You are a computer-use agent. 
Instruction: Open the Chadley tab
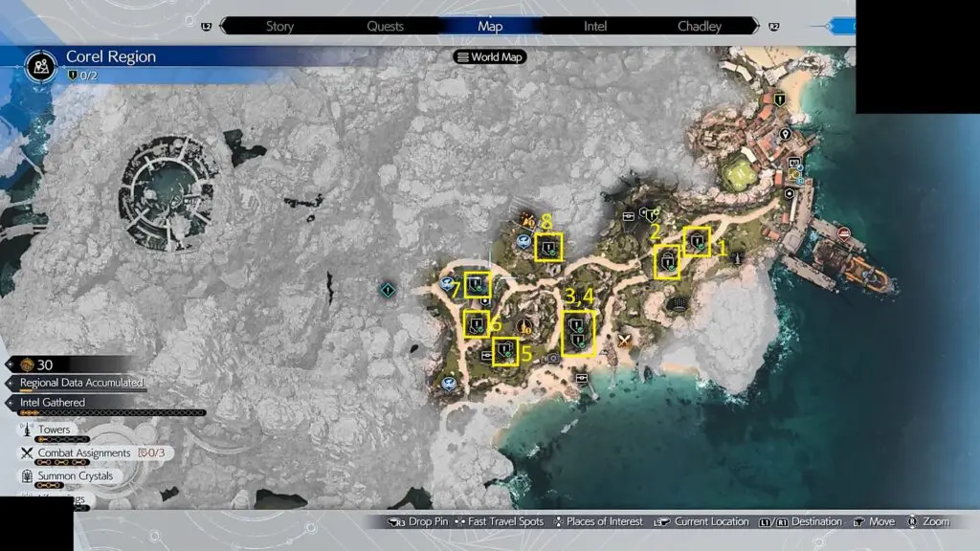click(x=699, y=26)
